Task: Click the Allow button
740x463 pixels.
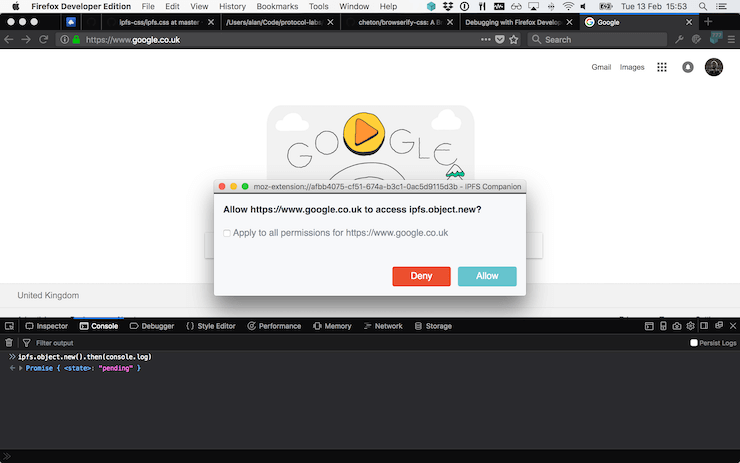Action: (x=487, y=276)
